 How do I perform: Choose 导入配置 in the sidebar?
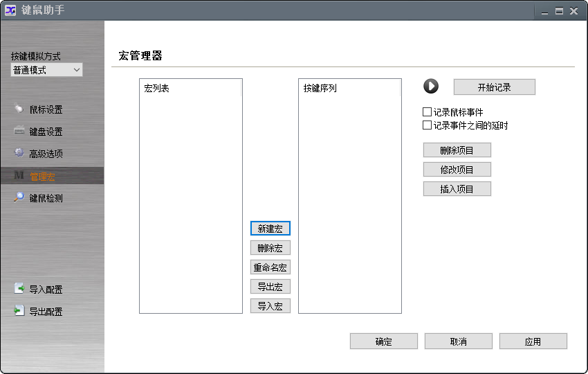(46, 289)
